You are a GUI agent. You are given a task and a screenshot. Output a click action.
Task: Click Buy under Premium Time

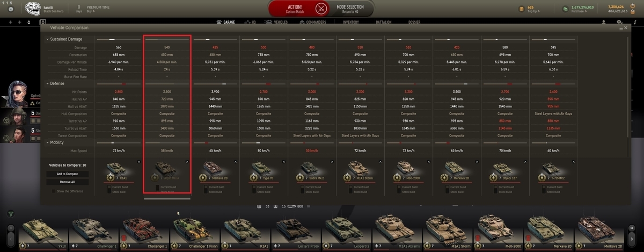tap(90, 11)
